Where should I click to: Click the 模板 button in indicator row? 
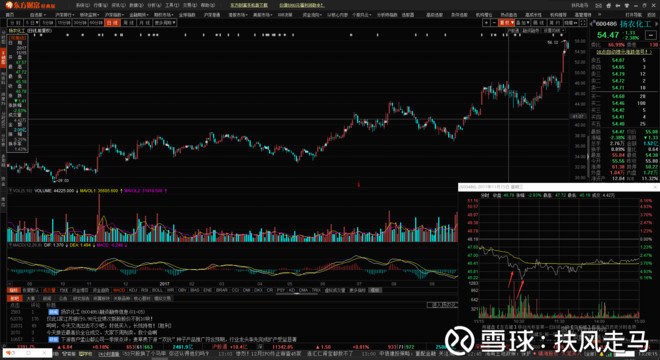tap(375, 290)
